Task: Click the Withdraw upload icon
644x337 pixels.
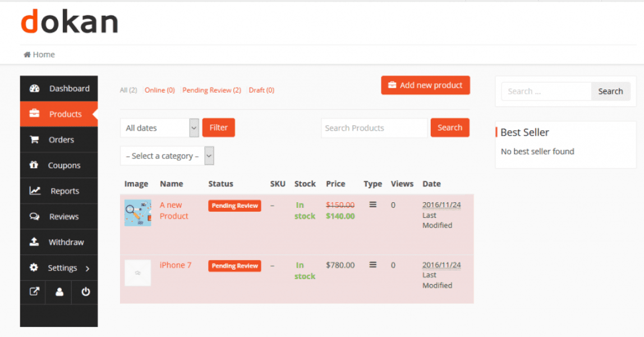Action: tap(34, 242)
